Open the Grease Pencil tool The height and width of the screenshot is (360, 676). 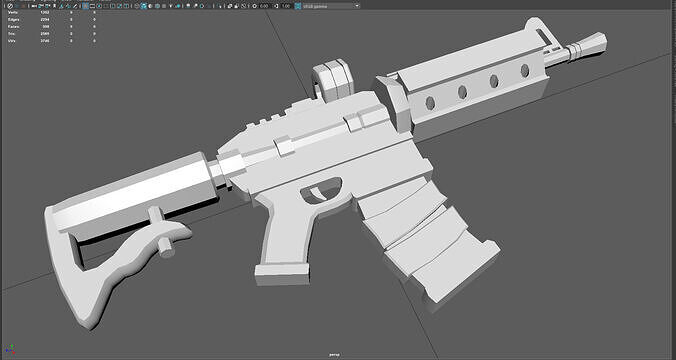pyautogui.click(x=75, y=6)
